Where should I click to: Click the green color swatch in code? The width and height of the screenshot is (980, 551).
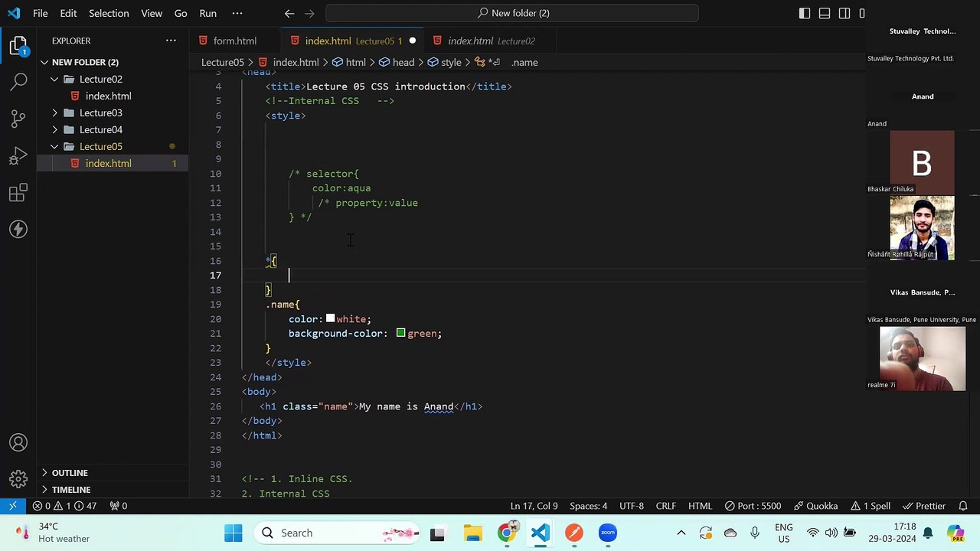400,333
